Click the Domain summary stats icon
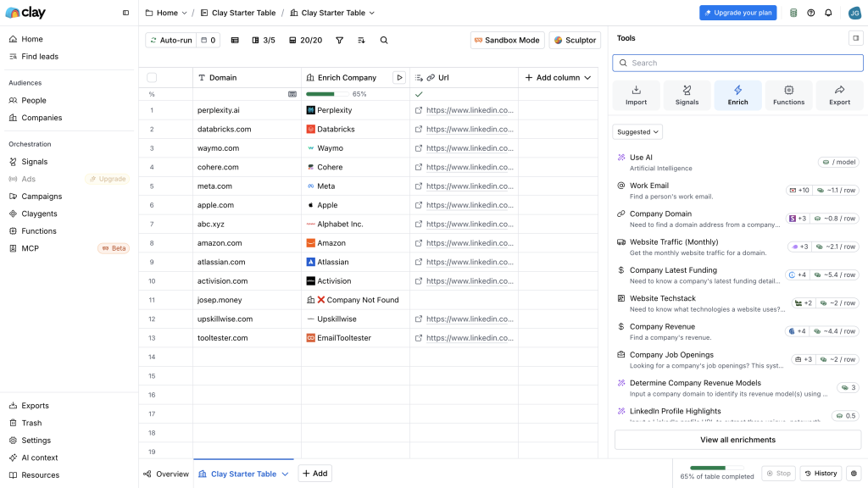868x488 pixels. 292,94
